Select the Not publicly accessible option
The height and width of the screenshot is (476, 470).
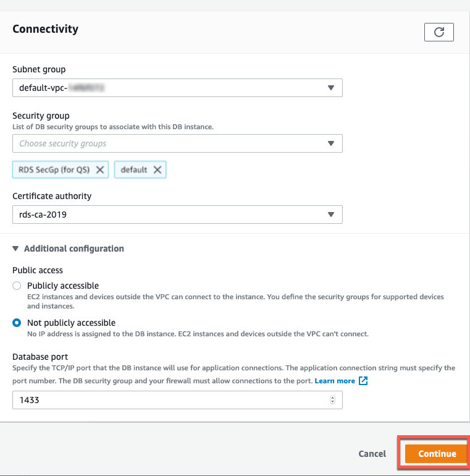pyautogui.click(x=17, y=323)
